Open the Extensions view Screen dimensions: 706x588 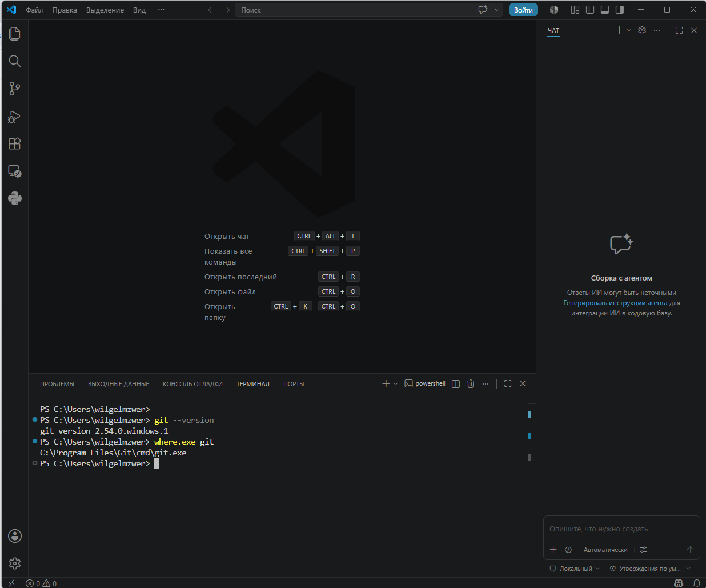click(x=15, y=143)
